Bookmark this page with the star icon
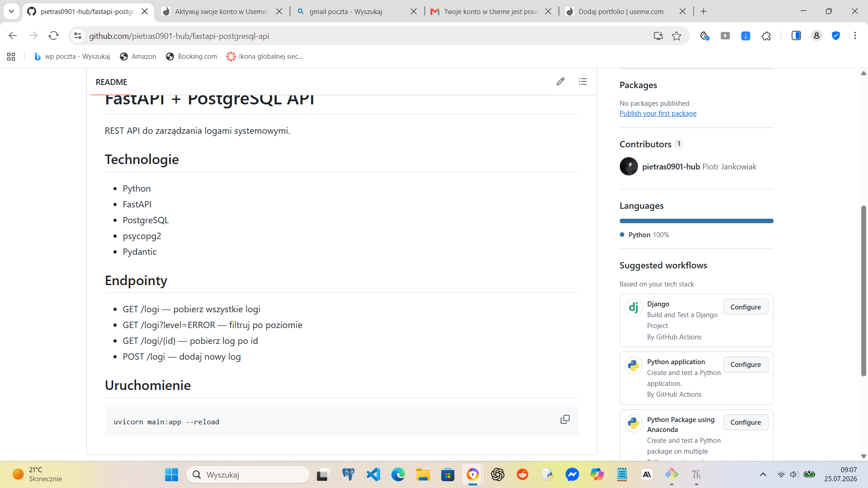The image size is (868, 488). click(x=676, y=36)
